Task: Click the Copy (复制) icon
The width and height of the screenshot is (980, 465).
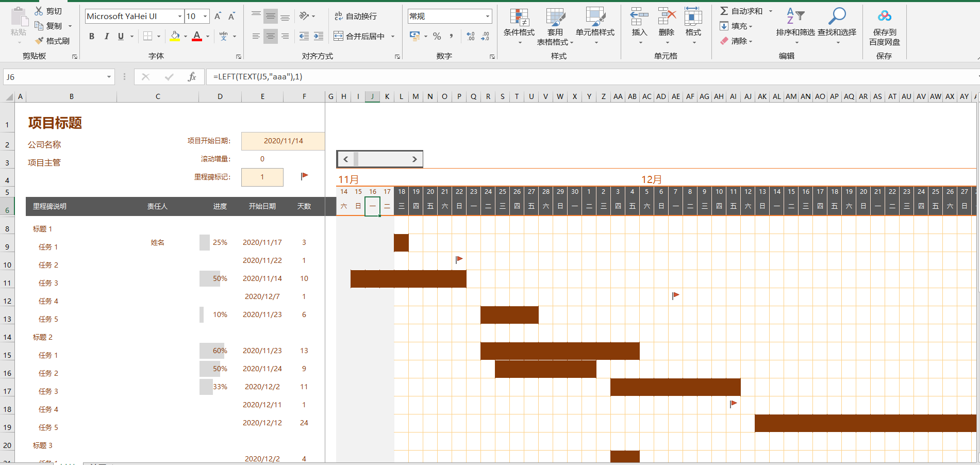Action: 39,26
